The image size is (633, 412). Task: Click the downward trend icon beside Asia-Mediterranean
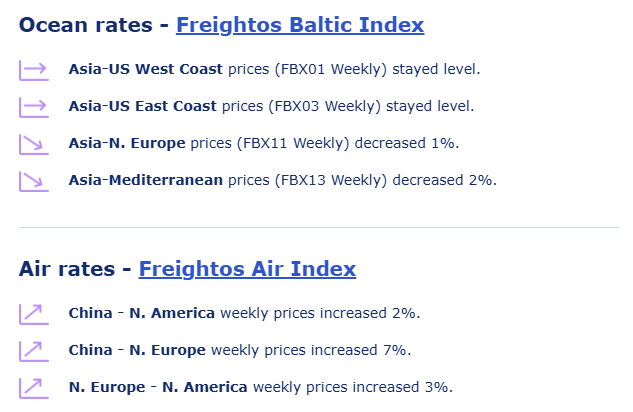pyautogui.click(x=33, y=181)
